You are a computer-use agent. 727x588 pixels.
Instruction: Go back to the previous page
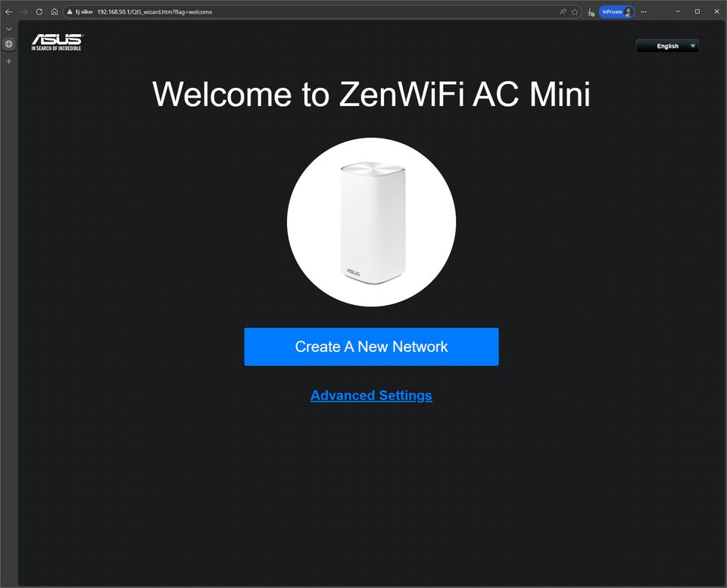pos(9,11)
